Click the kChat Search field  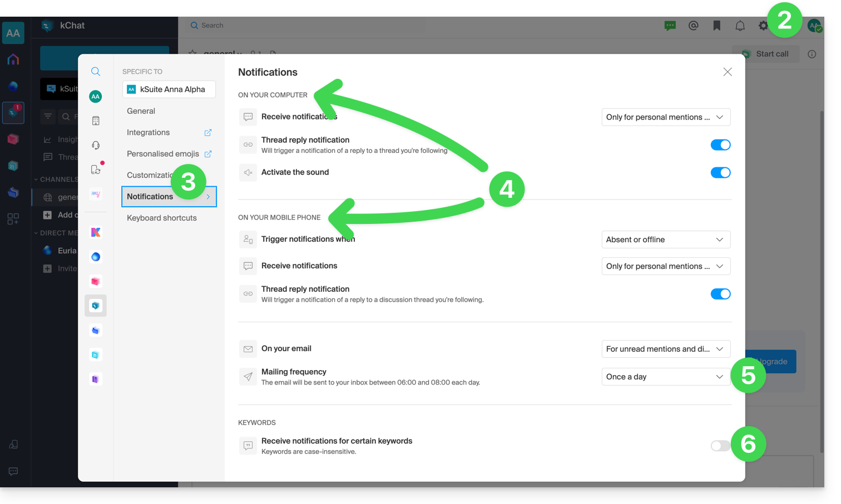pos(306,26)
